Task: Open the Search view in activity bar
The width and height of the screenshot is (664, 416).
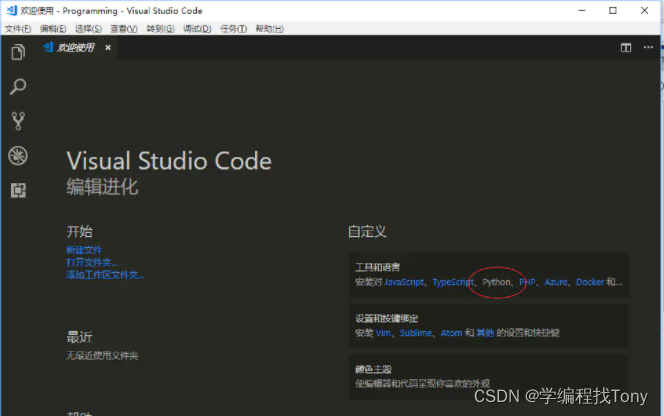Action: click(x=18, y=87)
